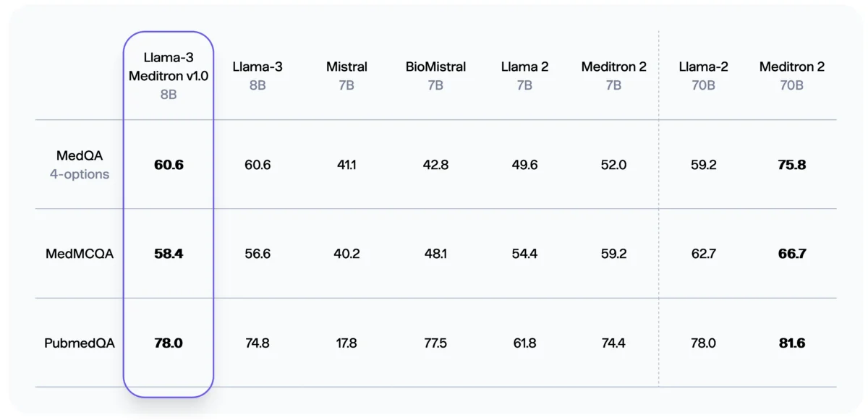Click the Llama-3 Meditron v1.0 column header

point(169,76)
